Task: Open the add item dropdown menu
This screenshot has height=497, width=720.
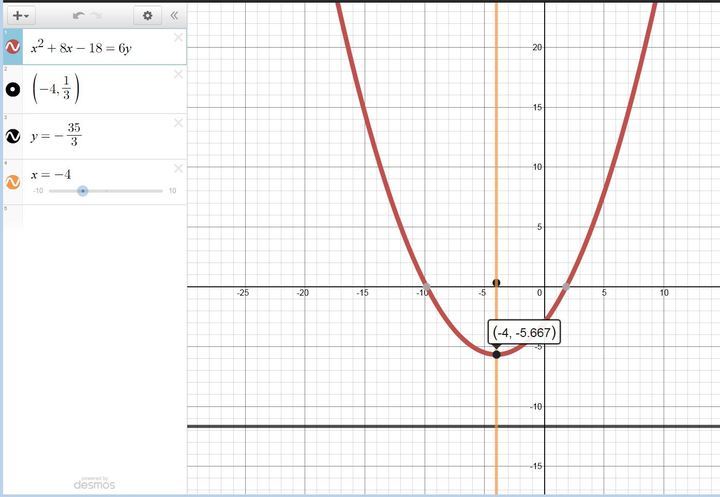Action: pyautogui.click(x=21, y=15)
